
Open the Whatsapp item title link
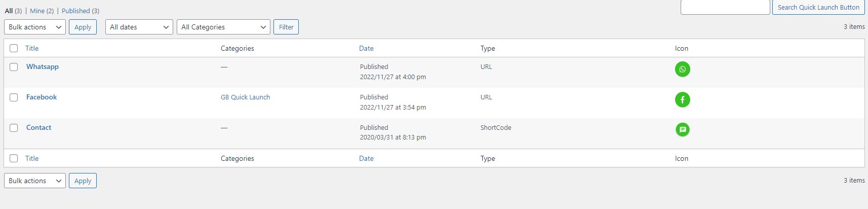[x=43, y=66]
